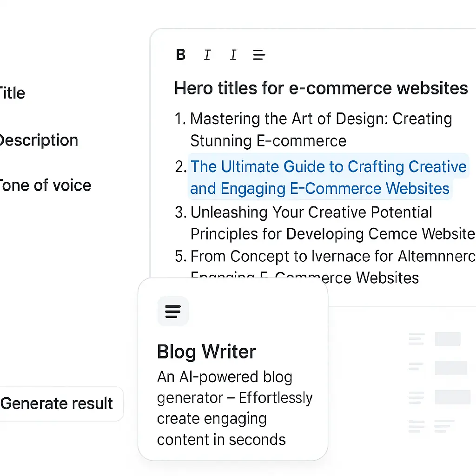Select the Tone of voice field label

pyautogui.click(x=45, y=185)
